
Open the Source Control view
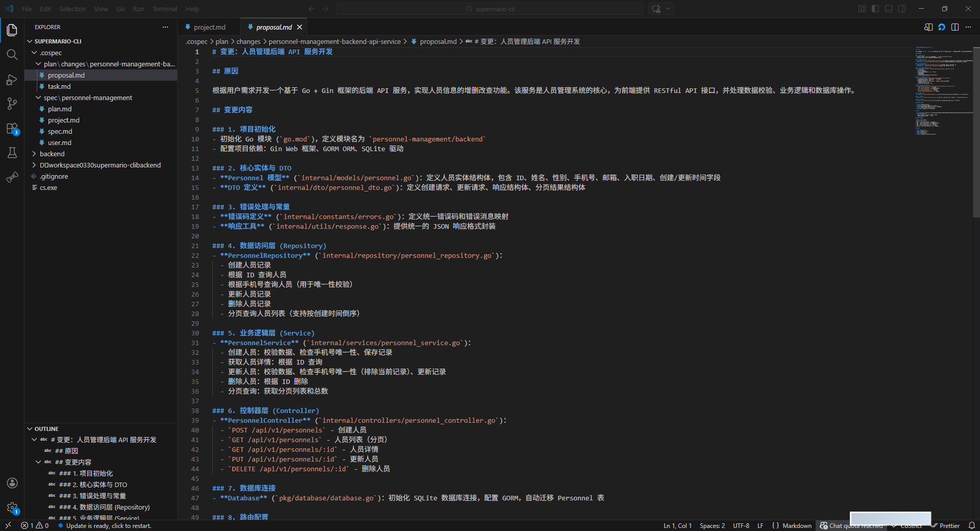coord(12,104)
